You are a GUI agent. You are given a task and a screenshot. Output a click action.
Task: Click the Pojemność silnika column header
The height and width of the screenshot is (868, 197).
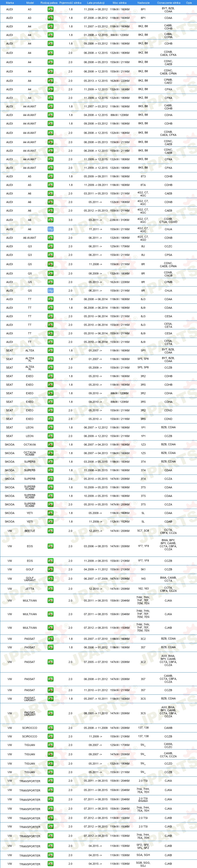click(x=71, y=3)
